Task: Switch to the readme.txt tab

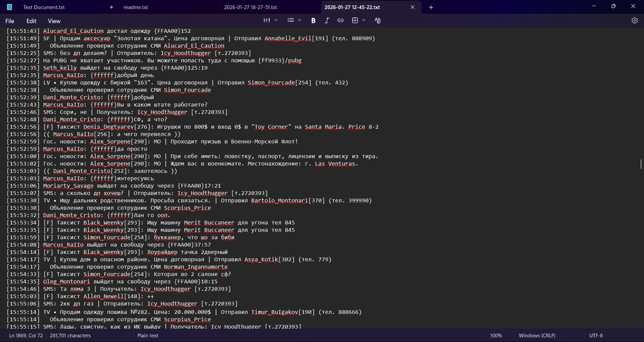Action: tap(136, 7)
